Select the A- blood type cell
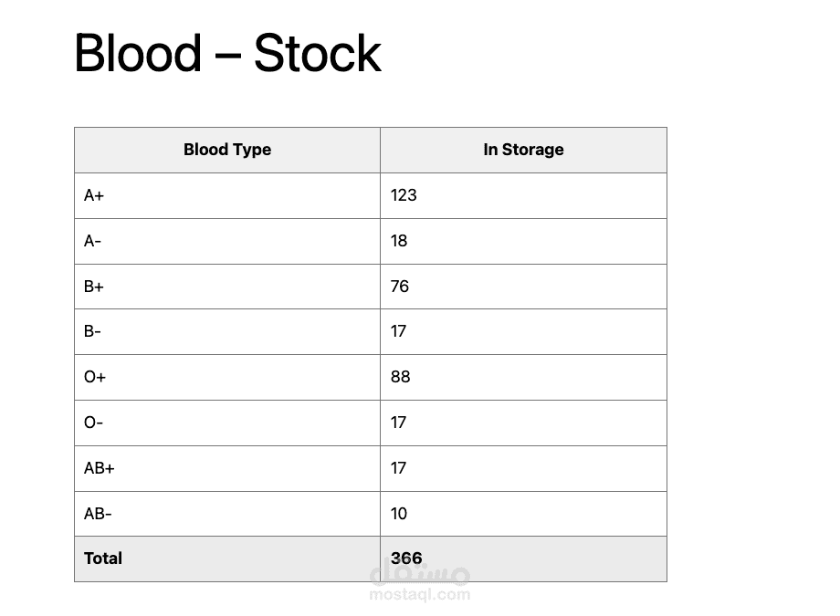This screenshot has width=840, height=616. pos(92,241)
